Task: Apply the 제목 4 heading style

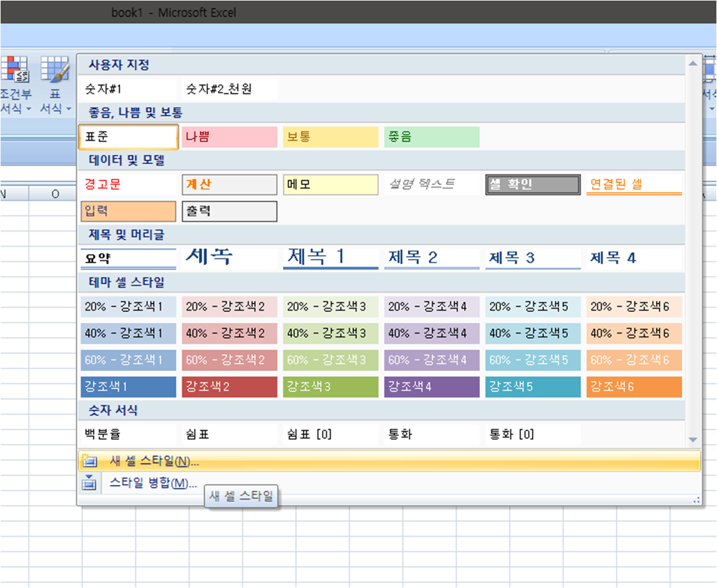Action: tap(634, 259)
